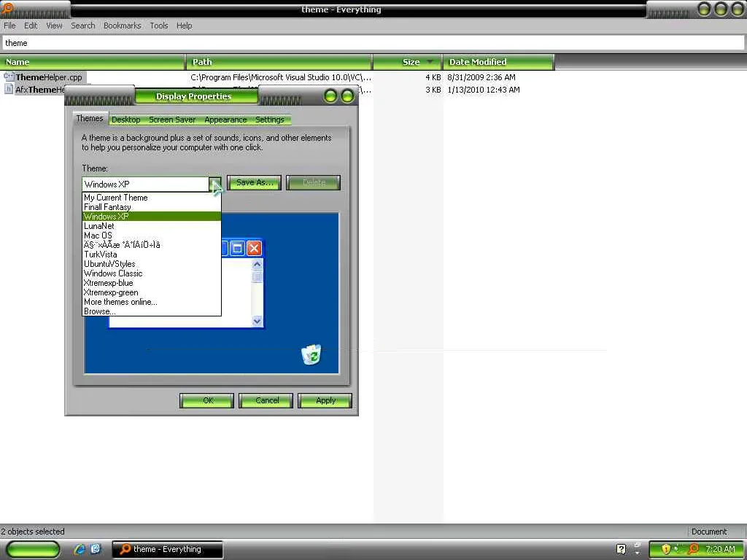Click the Save As... button
This screenshot has width=747, height=560.
pyautogui.click(x=255, y=182)
